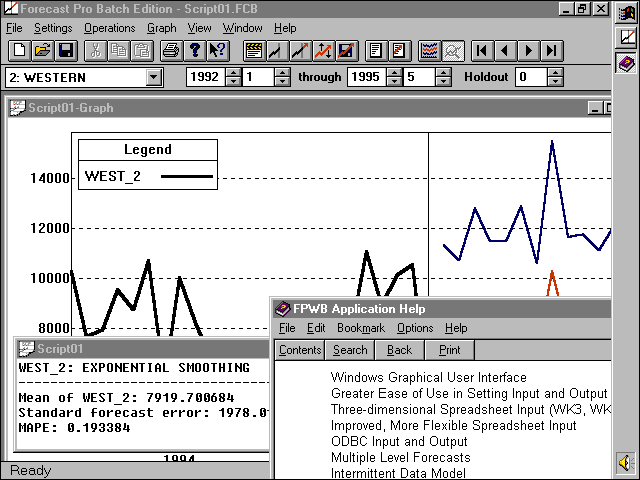Open Options menu in help window
The image size is (640, 480).
click(415, 328)
